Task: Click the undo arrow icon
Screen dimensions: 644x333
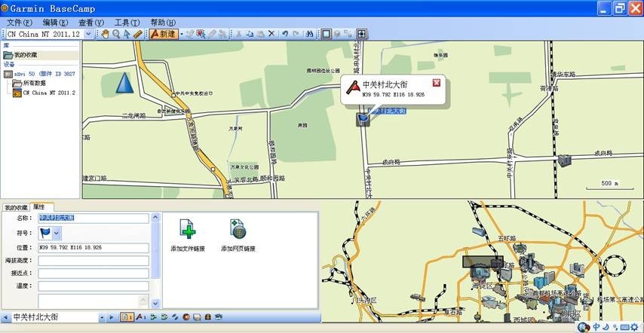Action: tap(285, 34)
